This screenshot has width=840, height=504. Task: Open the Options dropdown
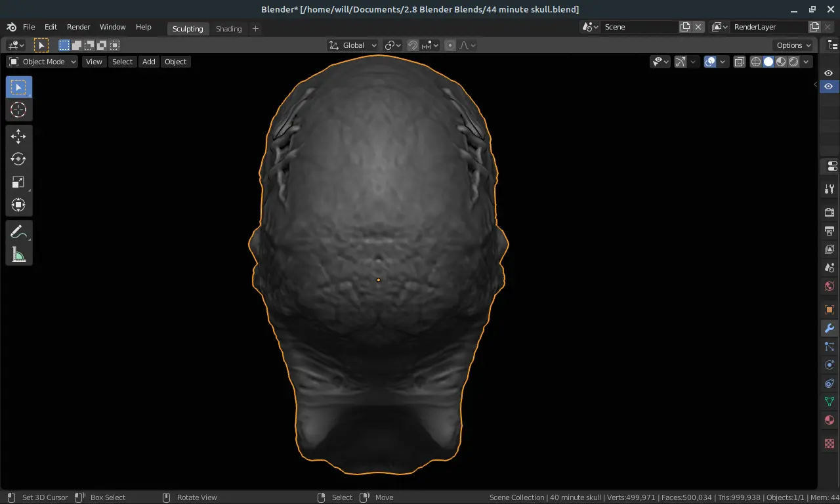click(x=794, y=45)
